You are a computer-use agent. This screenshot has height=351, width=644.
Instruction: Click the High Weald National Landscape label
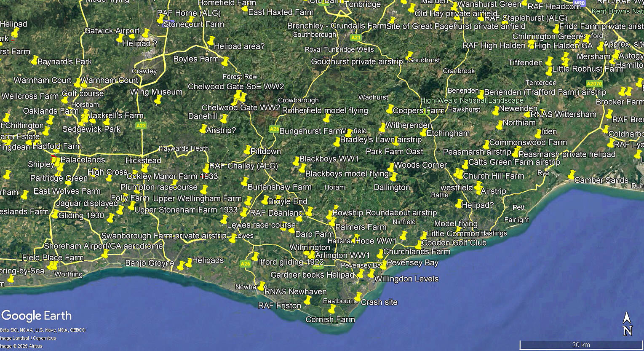coord(472,100)
